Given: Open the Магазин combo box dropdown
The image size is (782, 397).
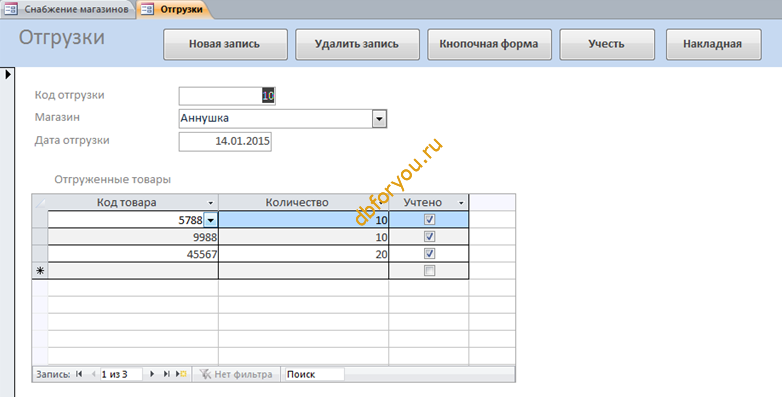Looking at the screenshot, I should (380, 119).
